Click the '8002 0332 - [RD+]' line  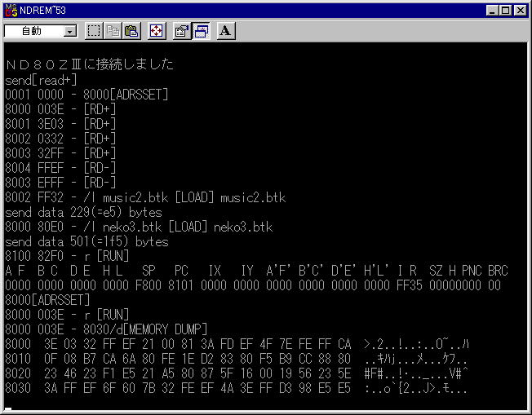[60, 139]
